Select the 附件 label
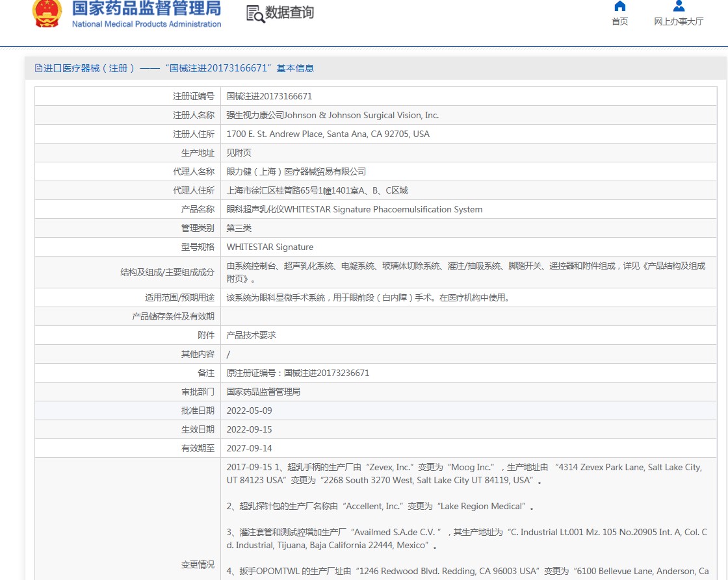 pos(206,336)
